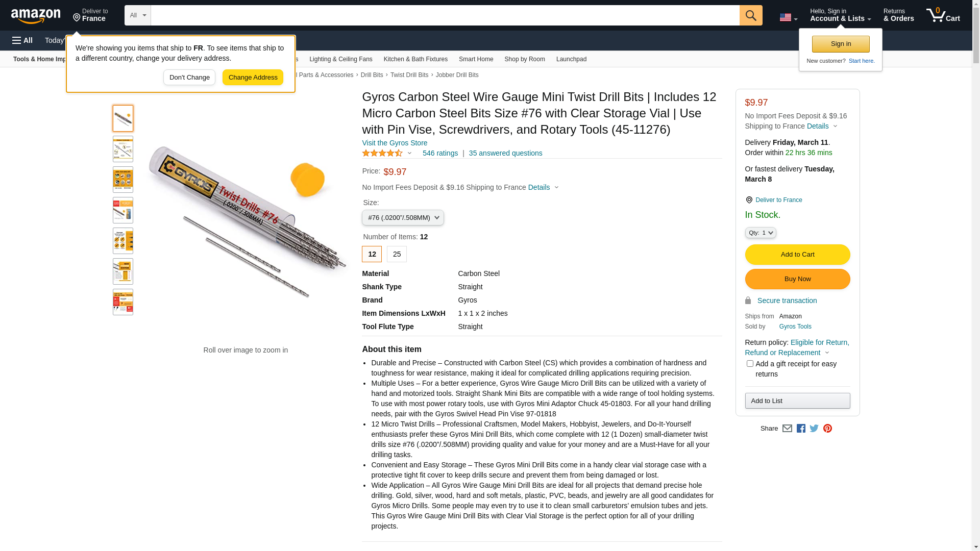This screenshot has height=551, width=980.
Task: Share via Facebook icon
Action: [x=801, y=429]
